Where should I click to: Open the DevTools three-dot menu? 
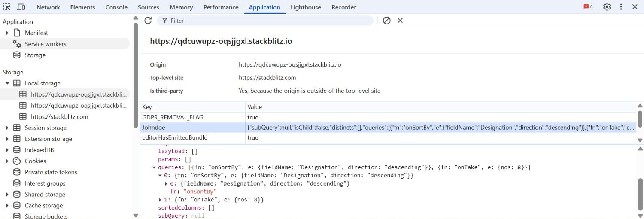[x=621, y=7]
